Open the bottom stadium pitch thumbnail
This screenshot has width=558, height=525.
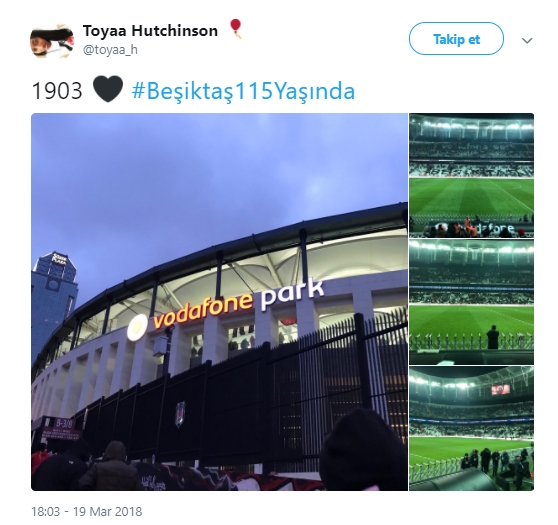pyautogui.click(x=472, y=429)
